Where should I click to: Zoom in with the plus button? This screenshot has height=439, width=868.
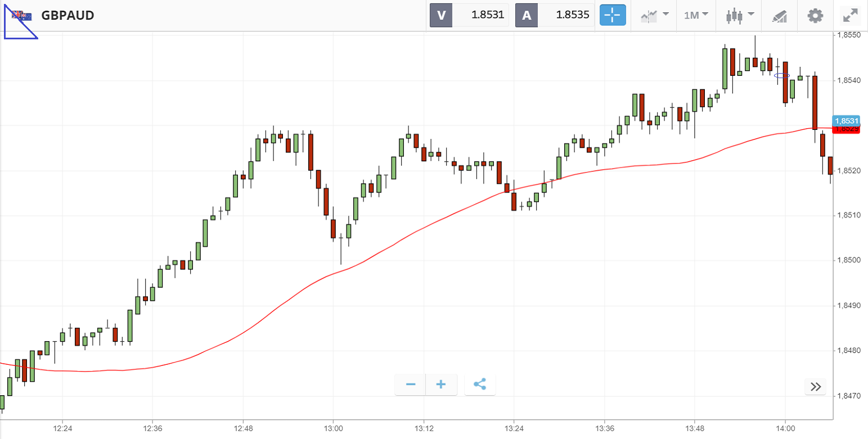[441, 384]
